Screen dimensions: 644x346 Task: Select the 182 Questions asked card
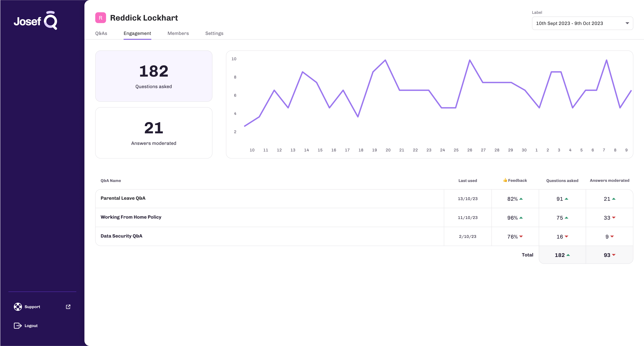(x=154, y=76)
